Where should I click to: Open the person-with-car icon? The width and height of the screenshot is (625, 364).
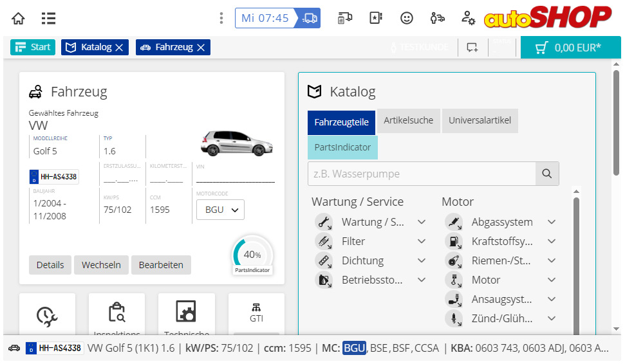pos(437,18)
